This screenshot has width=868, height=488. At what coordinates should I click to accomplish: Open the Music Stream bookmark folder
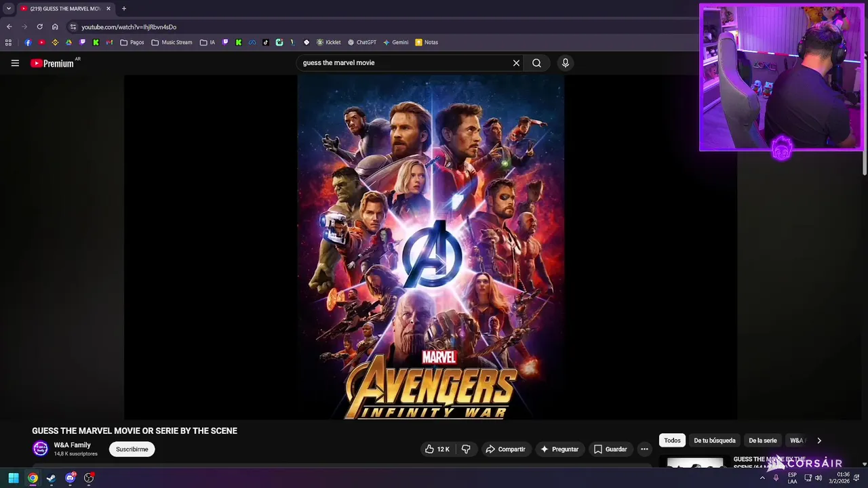172,43
